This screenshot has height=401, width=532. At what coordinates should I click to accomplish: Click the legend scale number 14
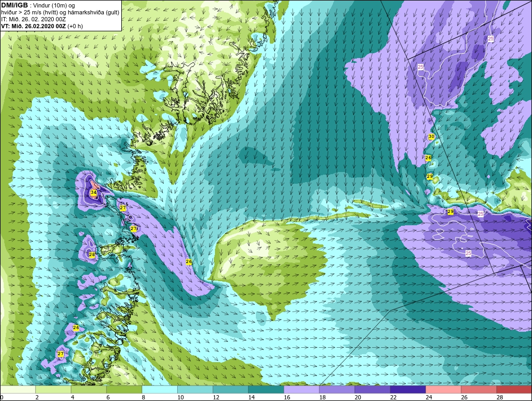[252, 397]
